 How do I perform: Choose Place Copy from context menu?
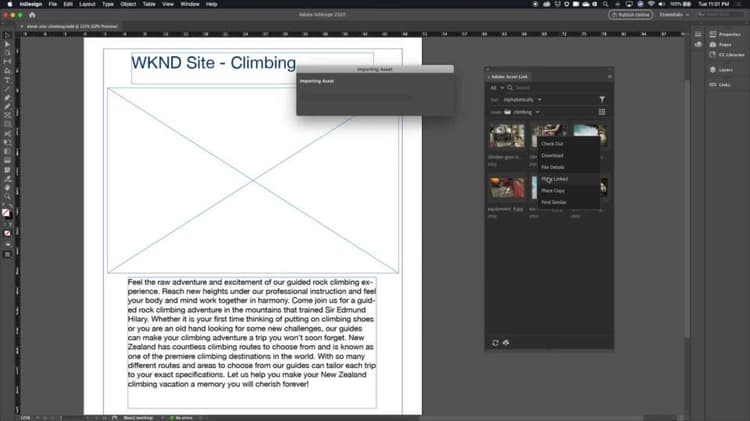coord(568,190)
